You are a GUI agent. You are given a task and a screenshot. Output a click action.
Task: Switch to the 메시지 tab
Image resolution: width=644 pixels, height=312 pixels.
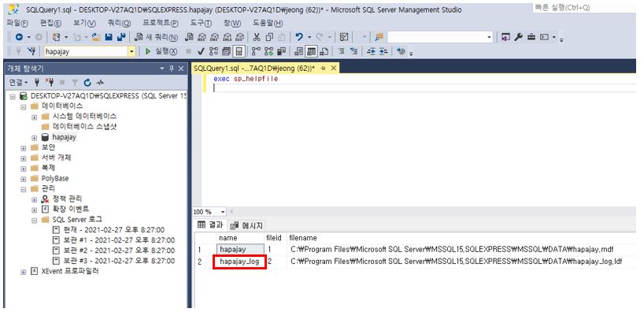coord(247,225)
